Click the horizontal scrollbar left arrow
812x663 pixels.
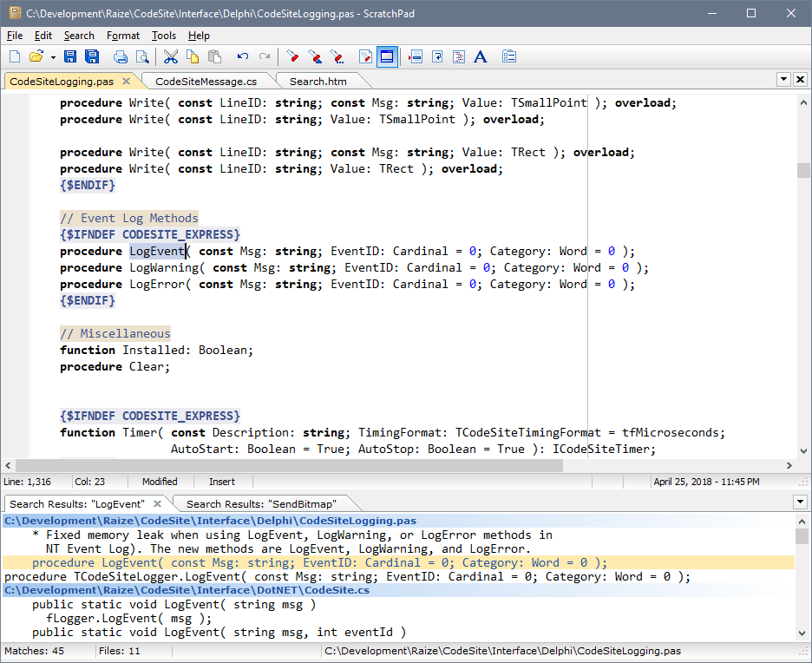[7, 465]
